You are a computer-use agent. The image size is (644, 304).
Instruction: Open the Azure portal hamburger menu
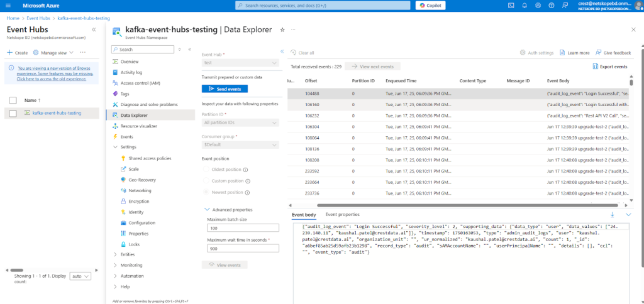tap(8, 5)
